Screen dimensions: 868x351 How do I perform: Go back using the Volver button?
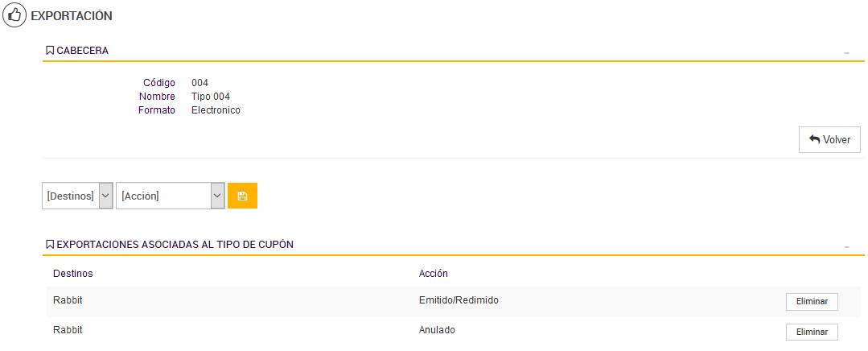point(829,139)
